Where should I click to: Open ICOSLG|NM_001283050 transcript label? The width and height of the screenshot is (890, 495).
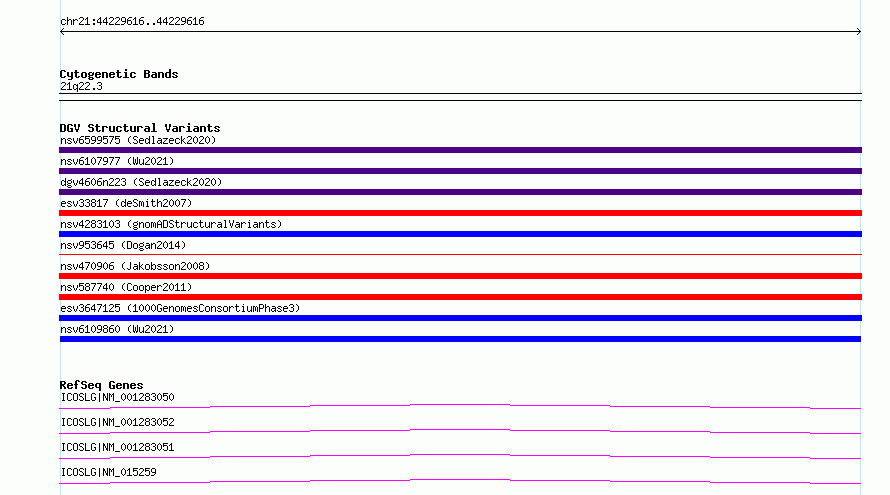point(117,397)
